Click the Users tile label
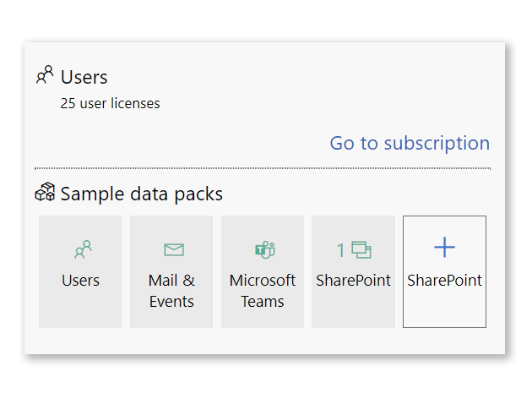This screenshot has height=399, width=532. pos(81,281)
